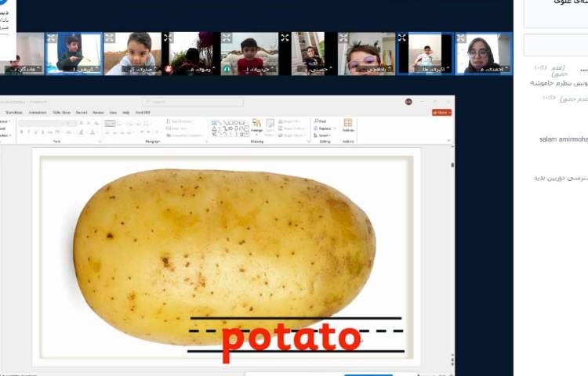Click Find in the Editing group
Viewport: 588px width, 376px height.
tap(320, 121)
